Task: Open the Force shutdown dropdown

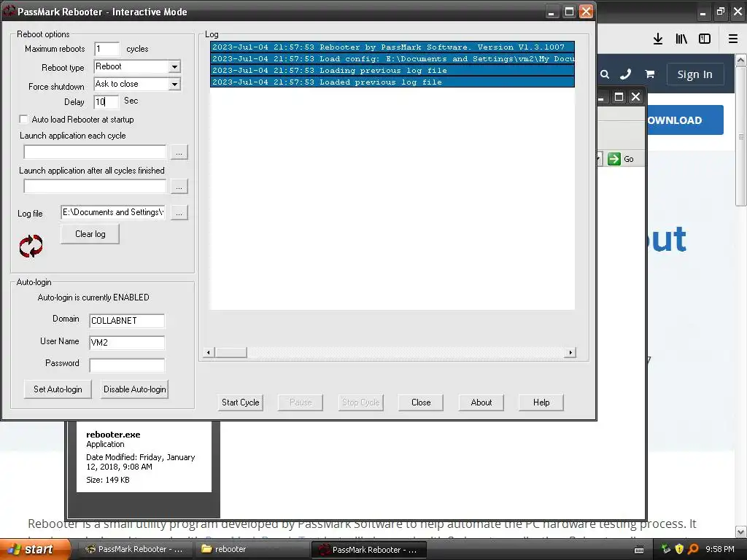Action: pyautogui.click(x=174, y=85)
